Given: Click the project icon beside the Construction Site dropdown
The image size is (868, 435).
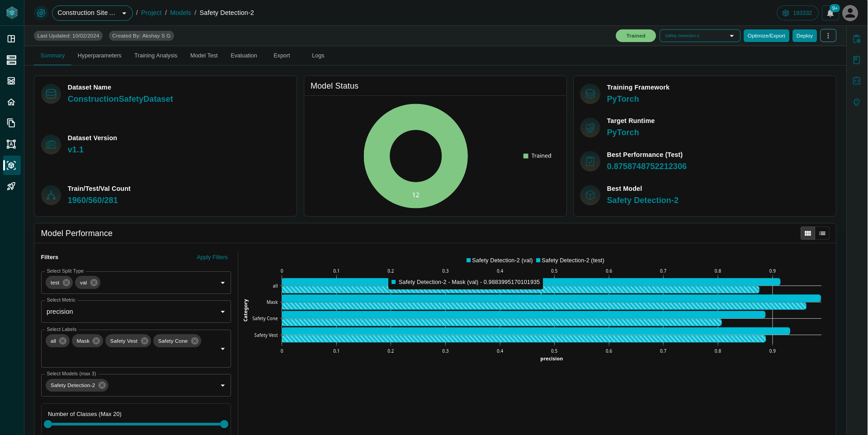Looking at the screenshot, I should click(41, 13).
